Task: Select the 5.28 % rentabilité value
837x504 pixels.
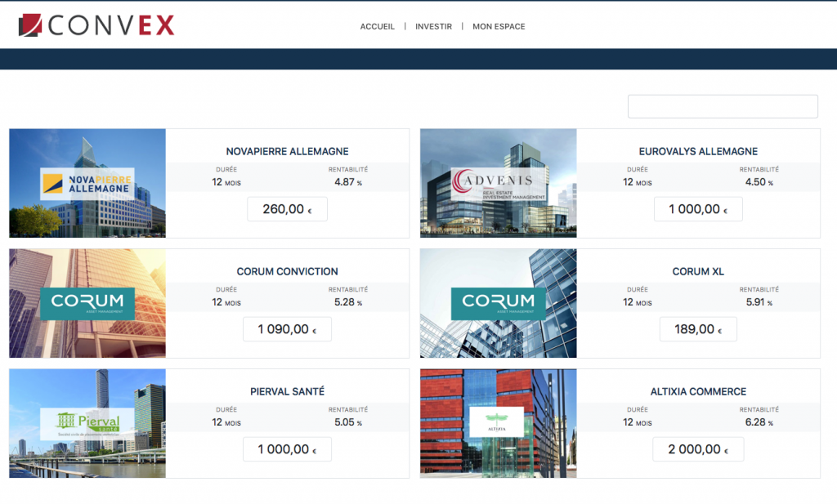Action: (x=348, y=302)
